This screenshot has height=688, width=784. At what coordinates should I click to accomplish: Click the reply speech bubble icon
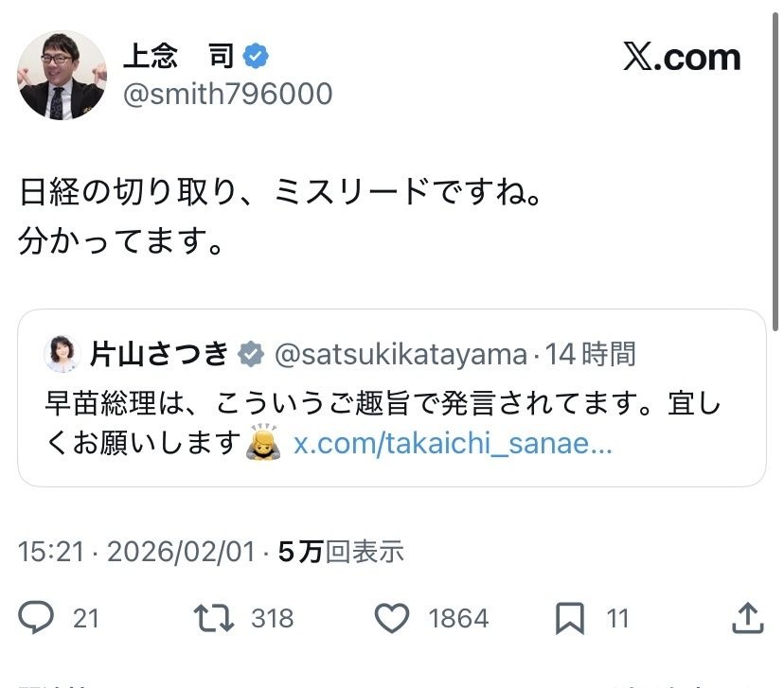click(x=38, y=617)
